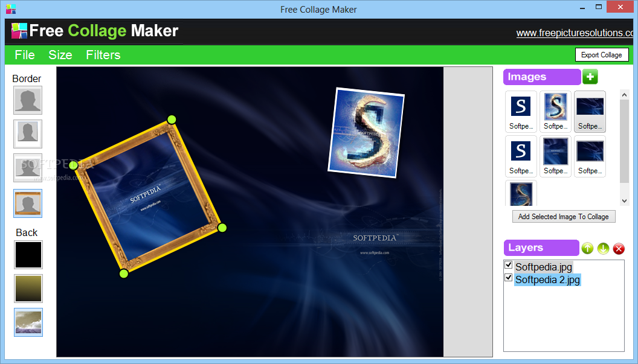
Task: Click the right green handle of the framed image
Action: coord(222,228)
